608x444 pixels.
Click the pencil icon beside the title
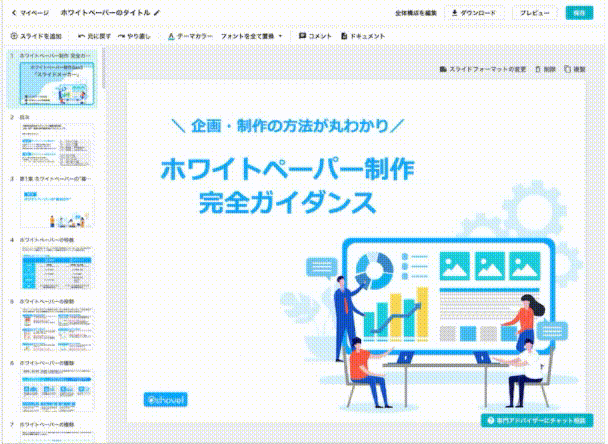point(156,13)
